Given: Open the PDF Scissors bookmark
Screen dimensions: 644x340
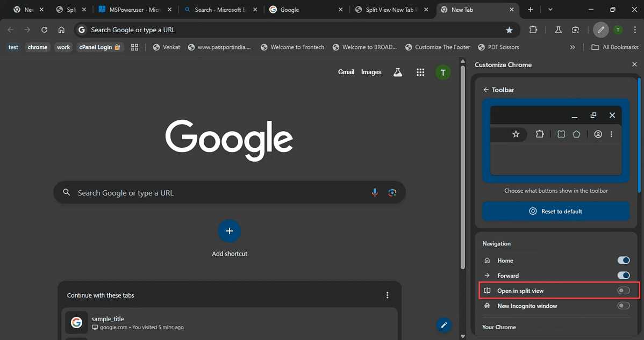Looking at the screenshot, I should [497, 47].
